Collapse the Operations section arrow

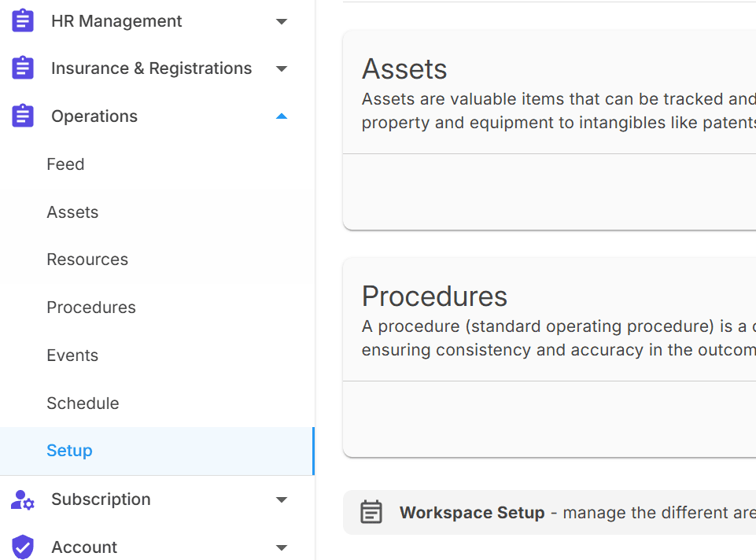[282, 116]
